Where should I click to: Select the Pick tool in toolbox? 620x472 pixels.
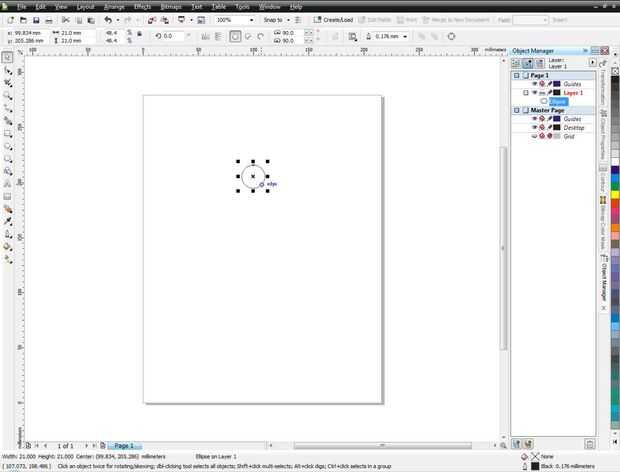[x=8, y=58]
